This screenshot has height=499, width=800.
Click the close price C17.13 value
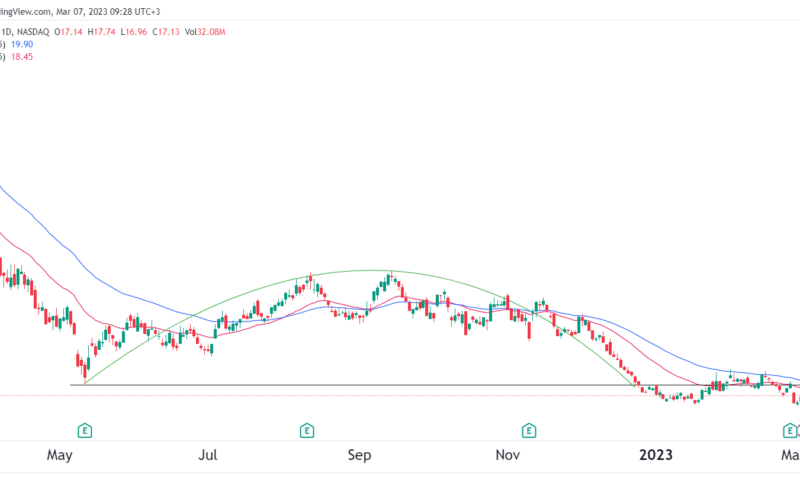pos(166,32)
